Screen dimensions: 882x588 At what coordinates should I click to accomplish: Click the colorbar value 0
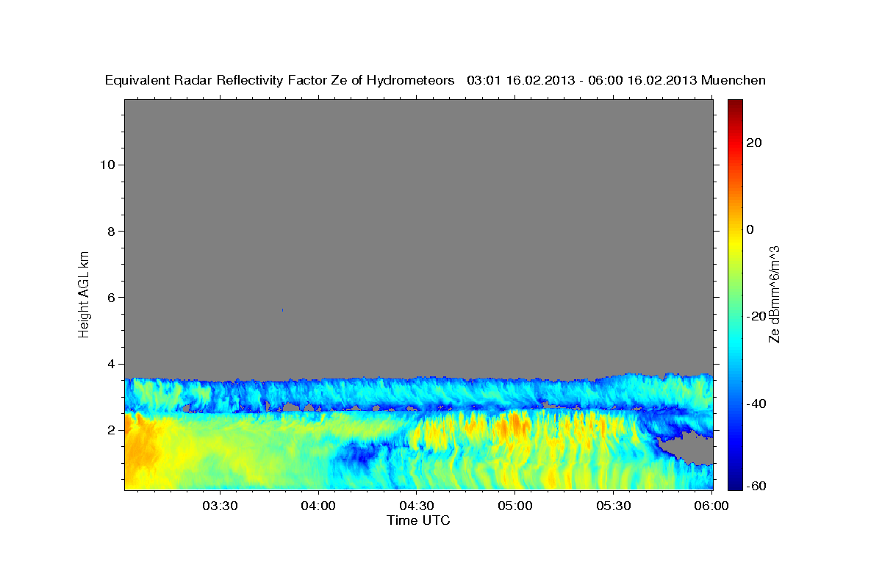click(751, 229)
